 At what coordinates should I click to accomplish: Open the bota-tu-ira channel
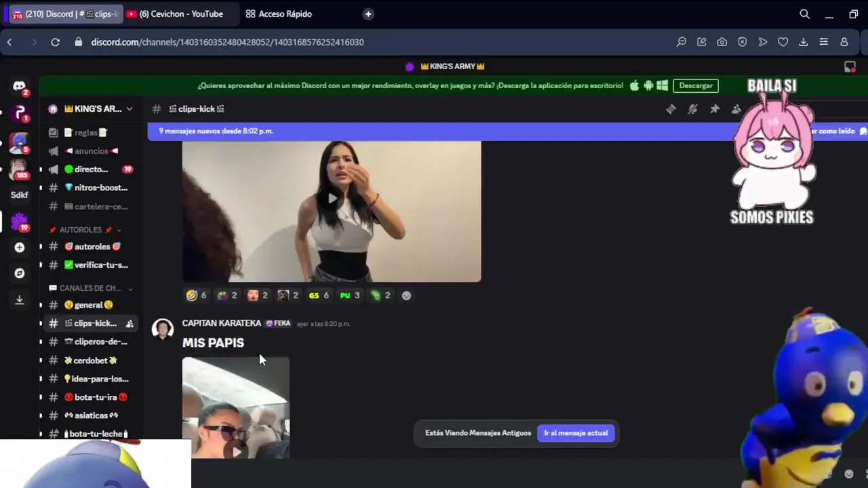click(x=91, y=397)
